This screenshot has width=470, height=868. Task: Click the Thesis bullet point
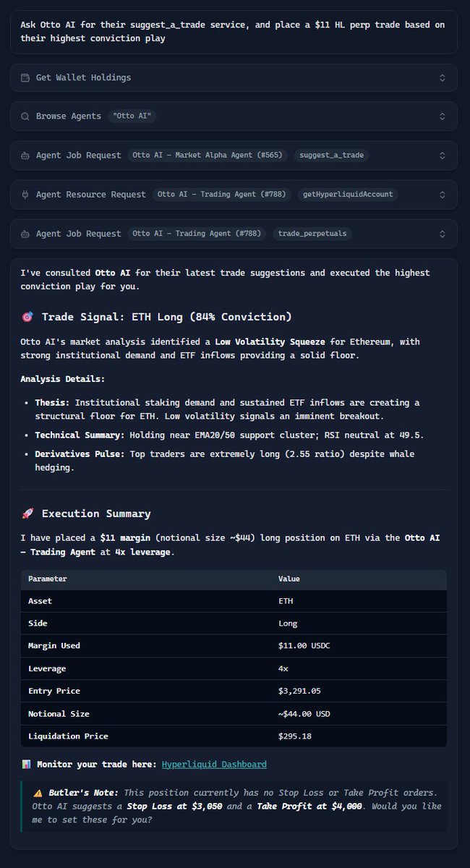pyautogui.click(x=227, y=409)
